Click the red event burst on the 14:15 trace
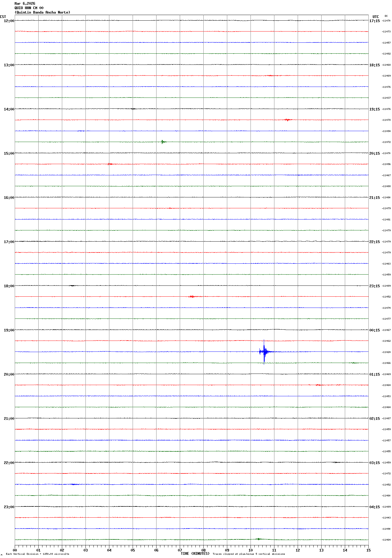This screenshot has width=392, height=558. pyautogui.click(x=287, y=120)
